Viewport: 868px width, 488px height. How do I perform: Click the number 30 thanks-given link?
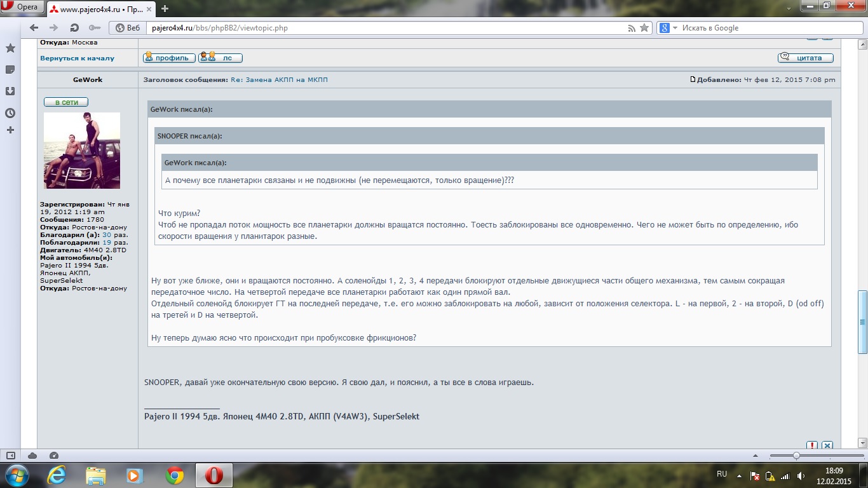(107, 234)
